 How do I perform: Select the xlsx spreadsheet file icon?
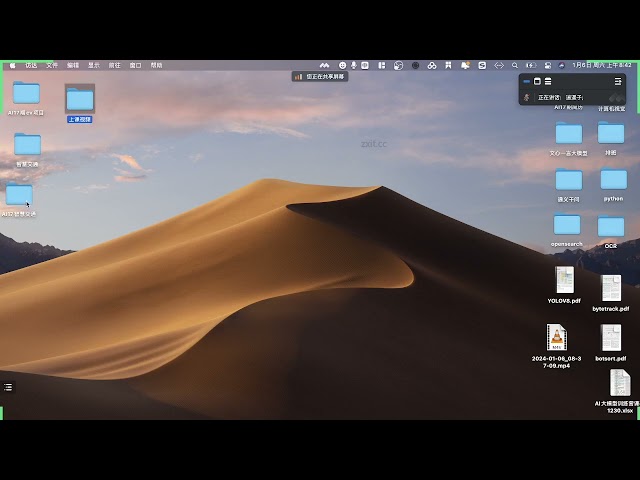[x=620, y=383]
